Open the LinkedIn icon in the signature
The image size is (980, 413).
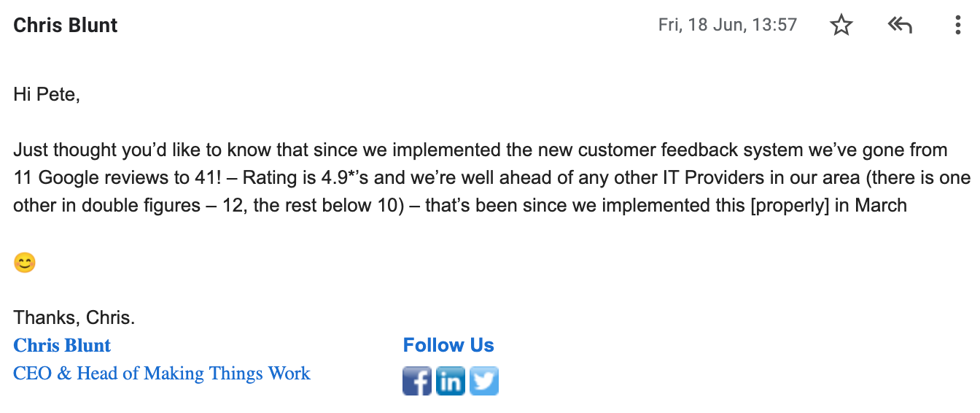pyautogui.click(x=451, y=381)
